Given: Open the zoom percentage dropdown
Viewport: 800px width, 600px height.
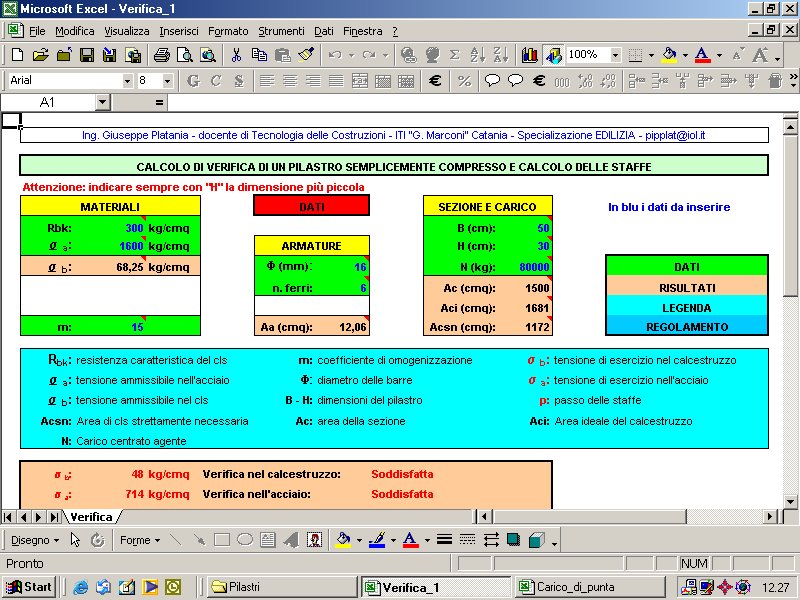Looking at the screenshot, I should (615, 55).
